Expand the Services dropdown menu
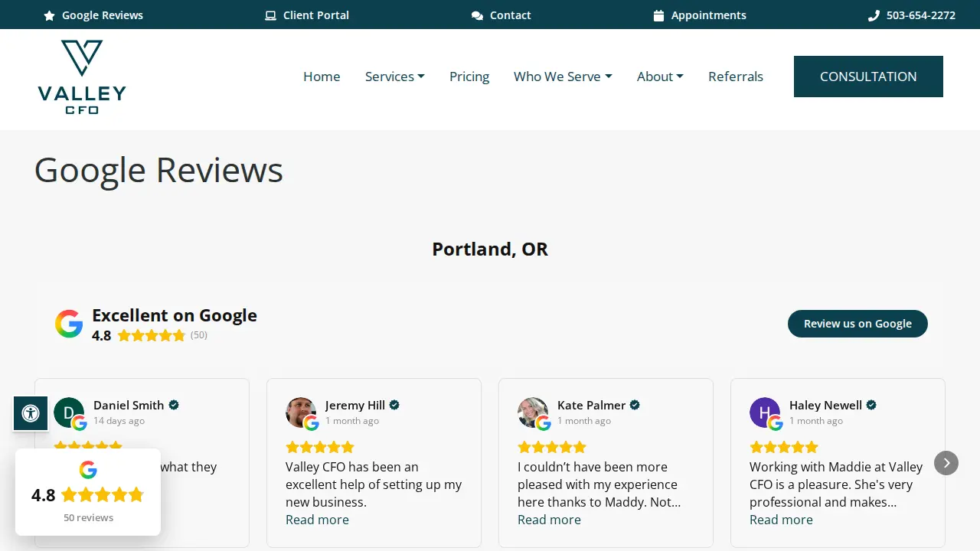980x551 pixels. coord(395,77)
